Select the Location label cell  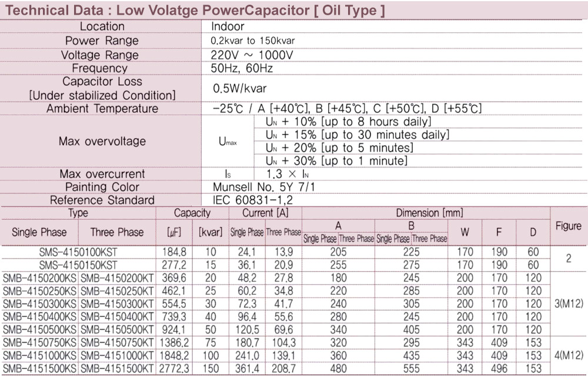tap(102, 26)
